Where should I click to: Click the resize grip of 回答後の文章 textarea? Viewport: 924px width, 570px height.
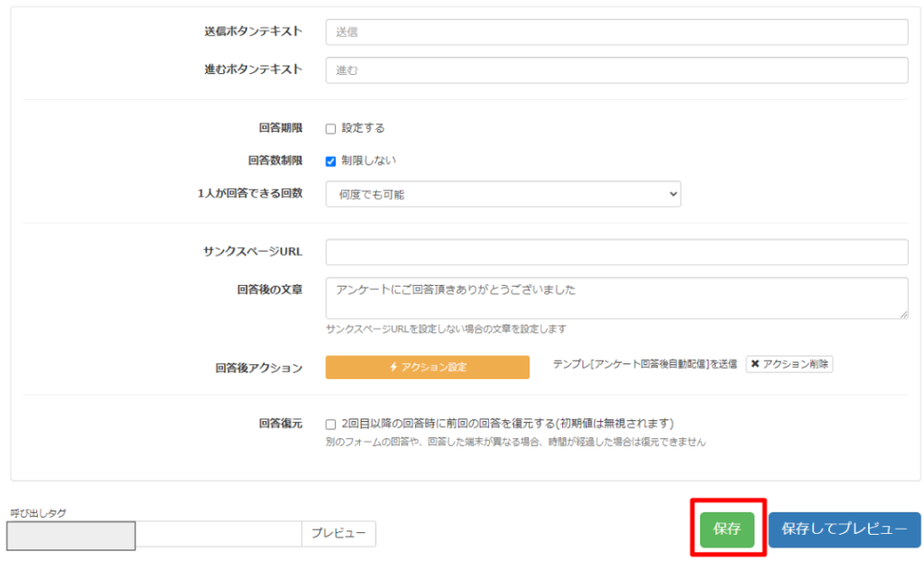(x=903, y=315)
